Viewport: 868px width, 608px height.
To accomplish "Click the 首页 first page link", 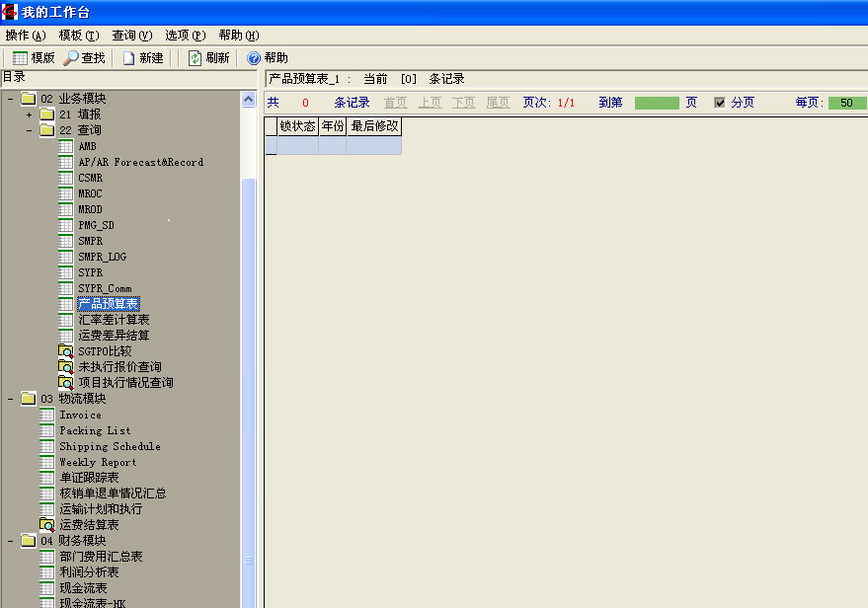I will (x=395, y=103).
